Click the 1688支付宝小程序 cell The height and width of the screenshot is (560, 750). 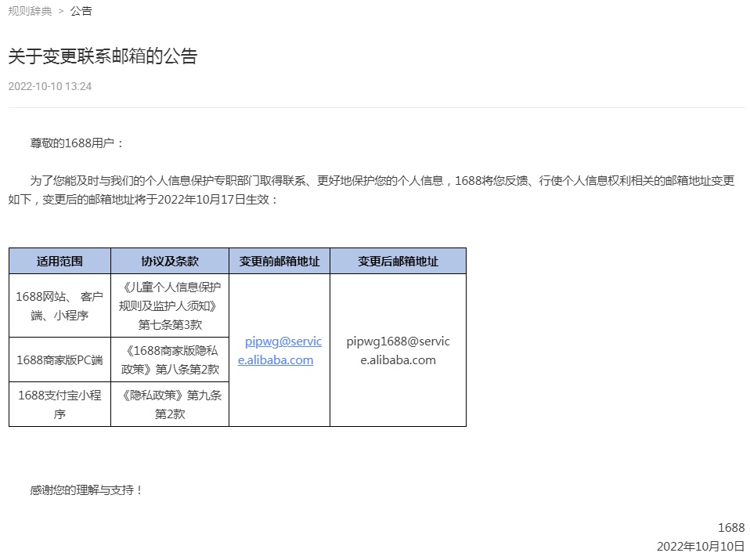(59, 404)
